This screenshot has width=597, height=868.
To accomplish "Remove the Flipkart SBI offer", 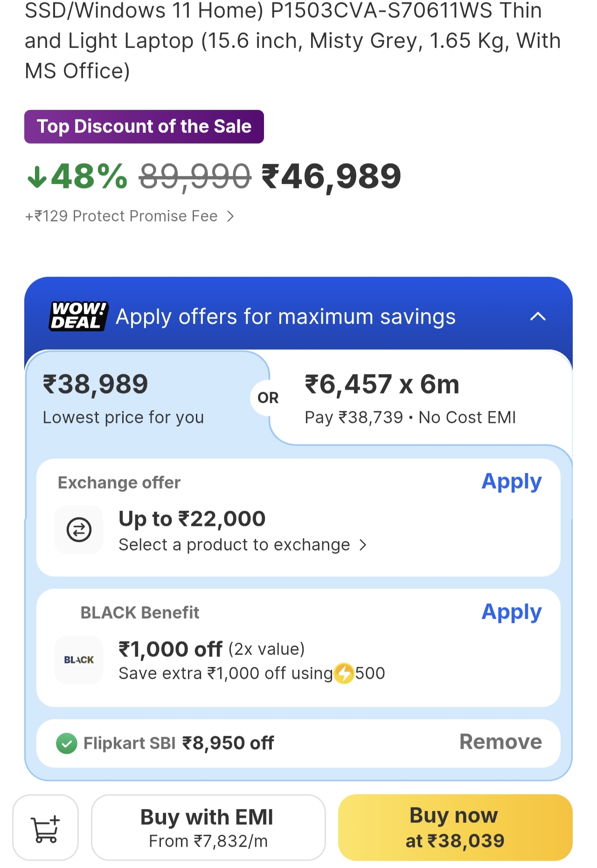I will point(500,742).
